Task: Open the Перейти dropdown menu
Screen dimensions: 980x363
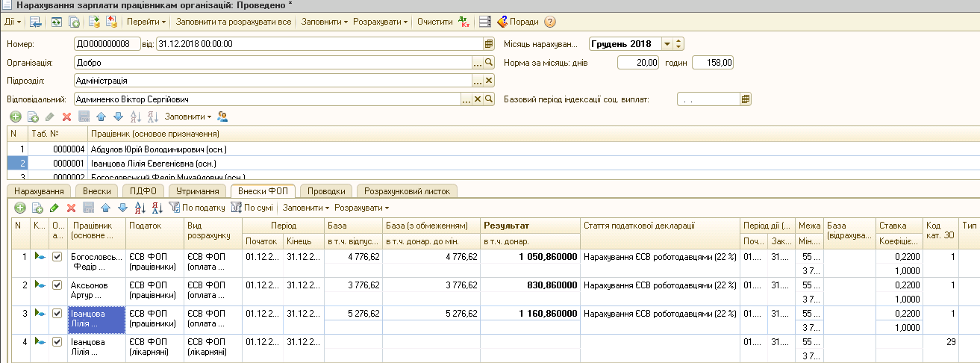Action: [145, 22]
